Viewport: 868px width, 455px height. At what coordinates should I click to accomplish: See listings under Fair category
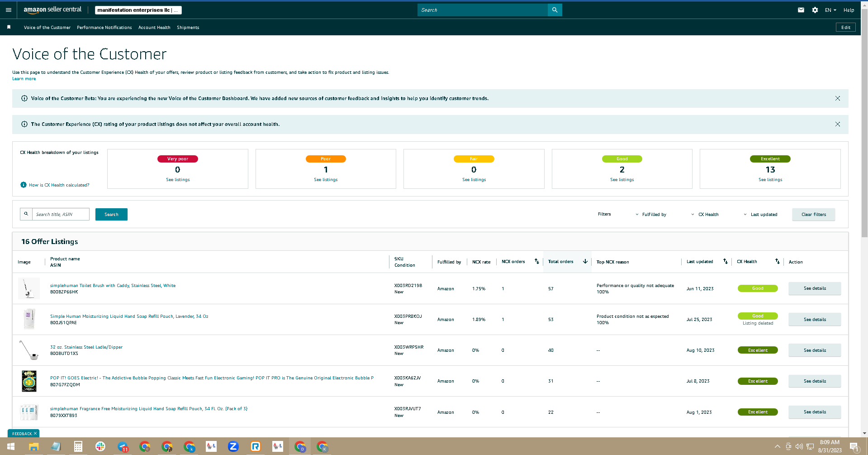coord(474,180)
